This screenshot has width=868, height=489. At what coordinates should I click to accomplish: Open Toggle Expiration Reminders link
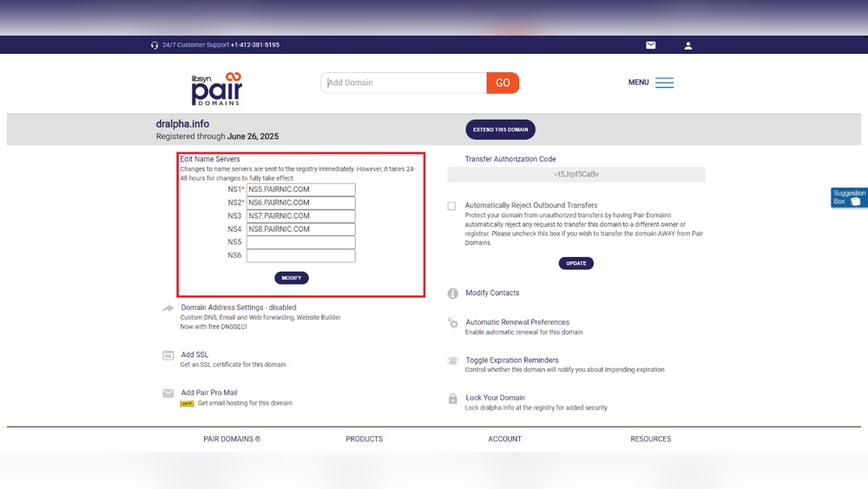pyautogui.click(x=511, y=360)
